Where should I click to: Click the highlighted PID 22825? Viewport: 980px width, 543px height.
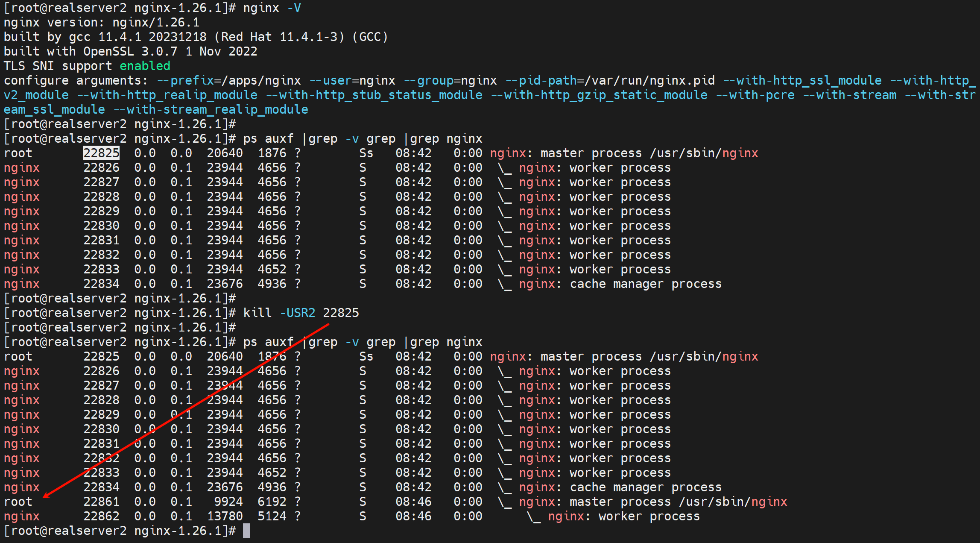[x=101, y=153]
